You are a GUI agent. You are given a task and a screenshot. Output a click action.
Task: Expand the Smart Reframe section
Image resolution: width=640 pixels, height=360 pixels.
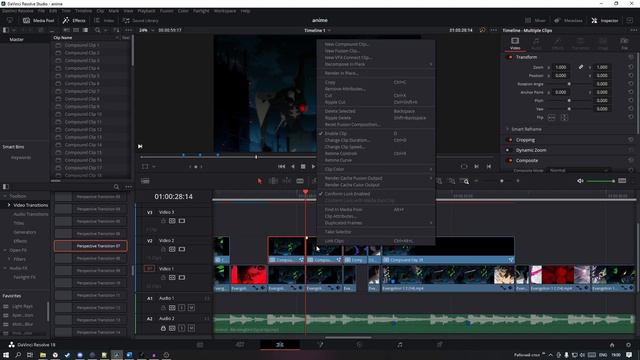coord(507,129)
